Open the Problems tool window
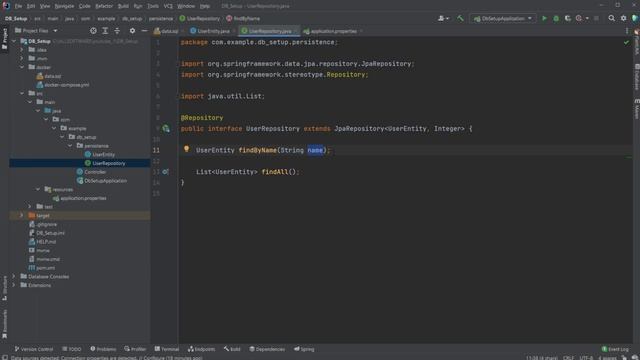Viewport: 640px width, 360px height. (103, 349)
